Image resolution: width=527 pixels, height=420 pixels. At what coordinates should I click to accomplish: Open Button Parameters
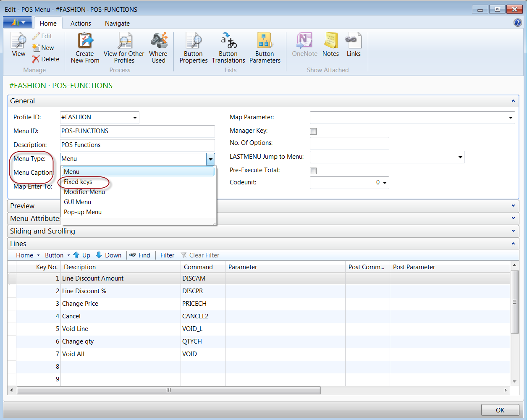click(x=265, y=41)
